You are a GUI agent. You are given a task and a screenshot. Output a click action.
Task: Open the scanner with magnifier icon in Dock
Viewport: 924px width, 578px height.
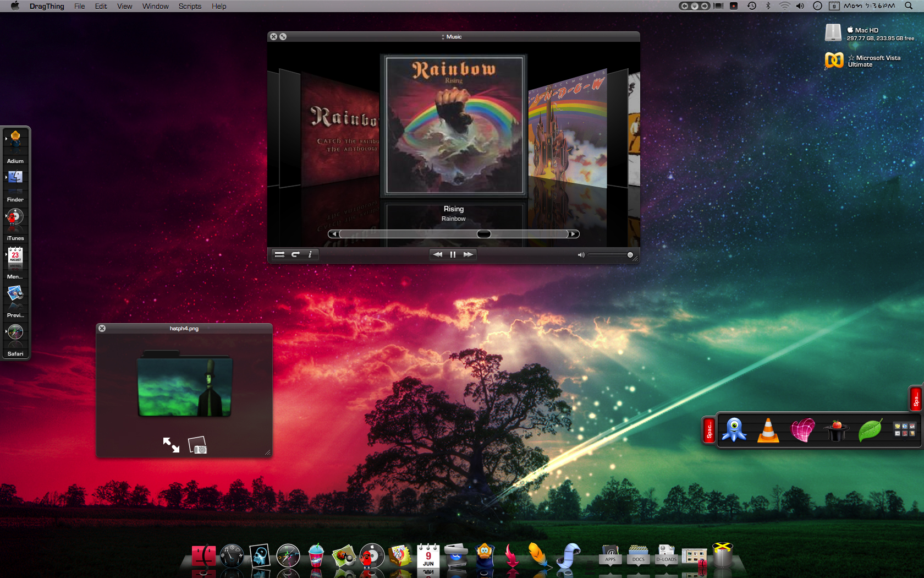[x=456, y=556]
